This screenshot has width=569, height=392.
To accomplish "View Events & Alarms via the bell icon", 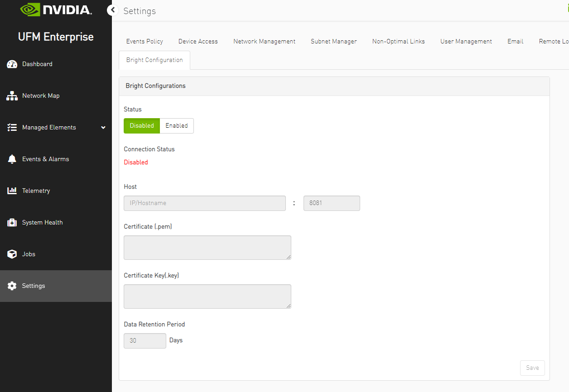I will (45, 159).
